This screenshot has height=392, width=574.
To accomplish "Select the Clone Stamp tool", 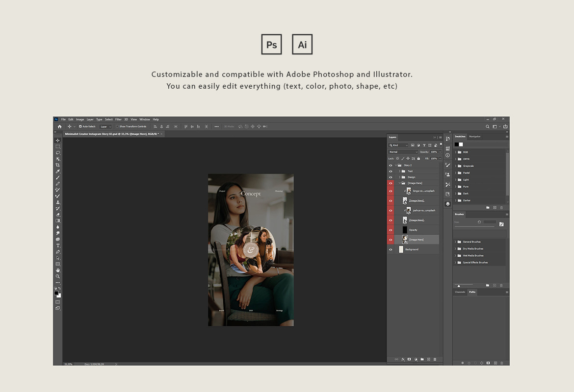I will click(58, 202).
